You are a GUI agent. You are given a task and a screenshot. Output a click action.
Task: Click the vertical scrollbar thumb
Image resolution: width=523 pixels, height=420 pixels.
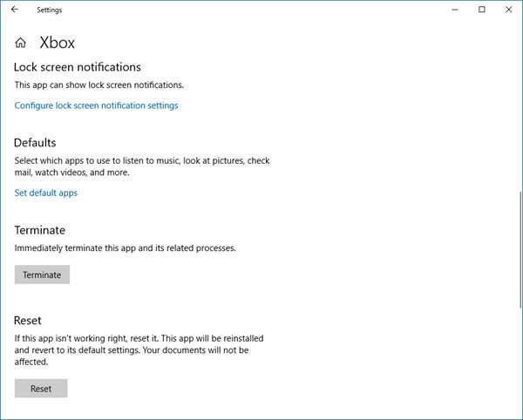pyautogui.click(x=521, y=250)
